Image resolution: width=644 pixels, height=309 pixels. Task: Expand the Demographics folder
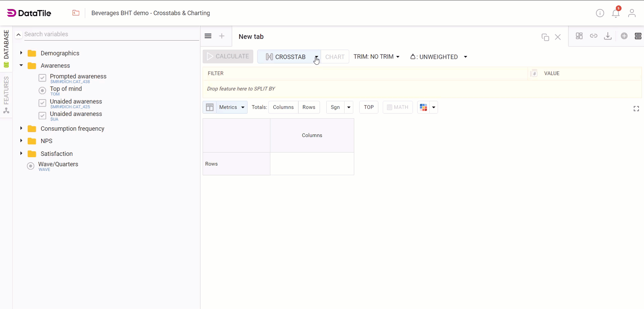click(x=21, y=53)
